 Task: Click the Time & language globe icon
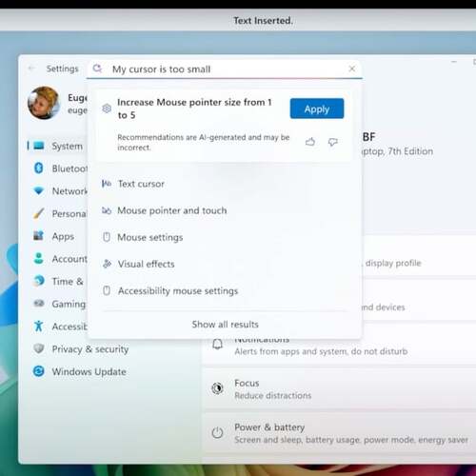(x=38, y=281)
